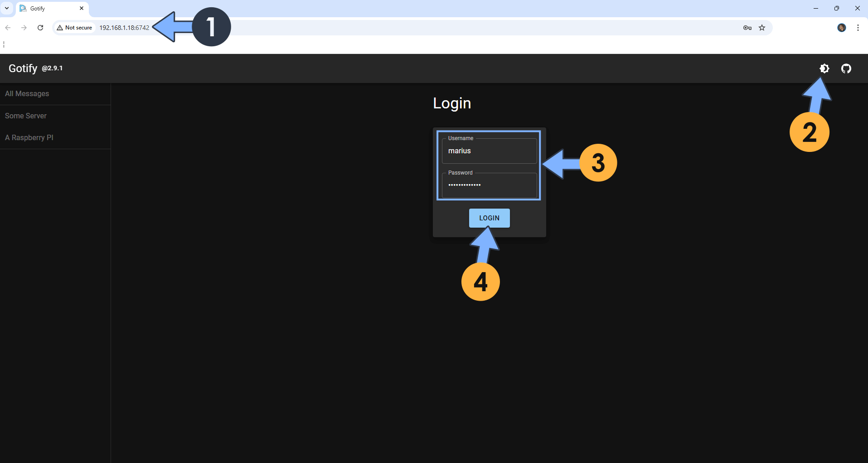Expand the tab search dropdown arrow

pos(7,8)
